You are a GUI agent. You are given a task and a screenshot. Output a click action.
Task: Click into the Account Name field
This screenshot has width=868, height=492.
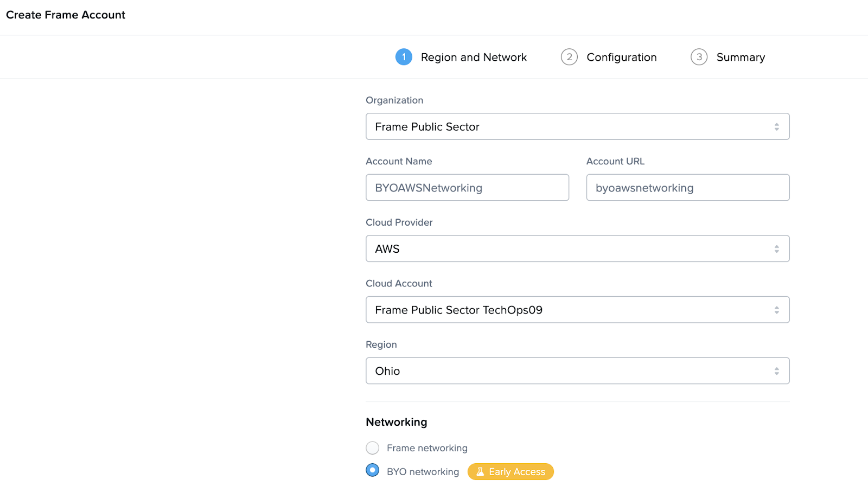coord(467,188)
